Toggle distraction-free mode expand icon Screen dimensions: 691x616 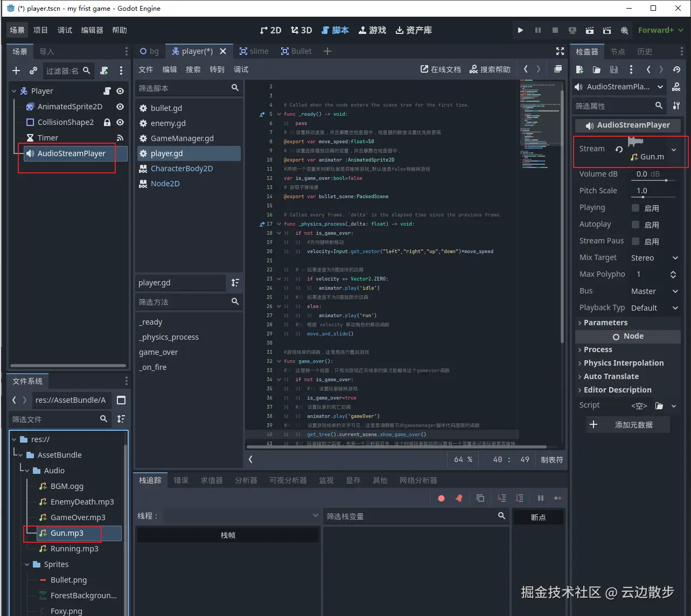click(x=560, y=51)
